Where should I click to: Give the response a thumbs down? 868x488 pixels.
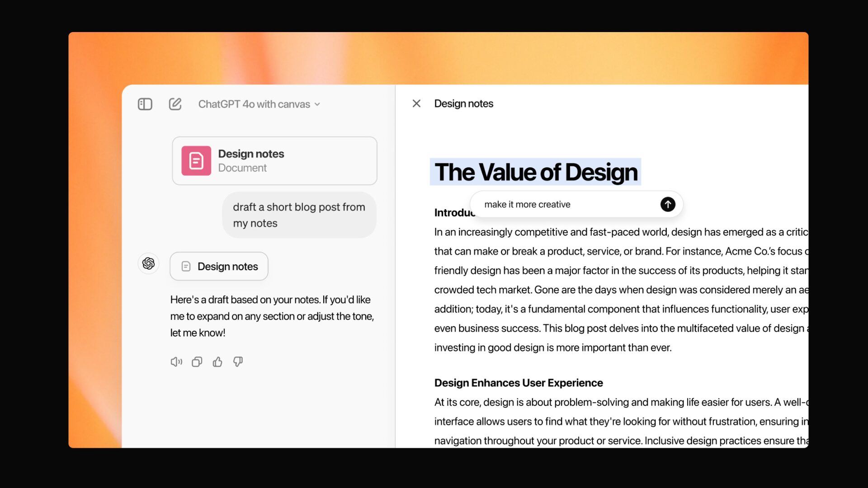pyautogui.click(x=238, y=362)
